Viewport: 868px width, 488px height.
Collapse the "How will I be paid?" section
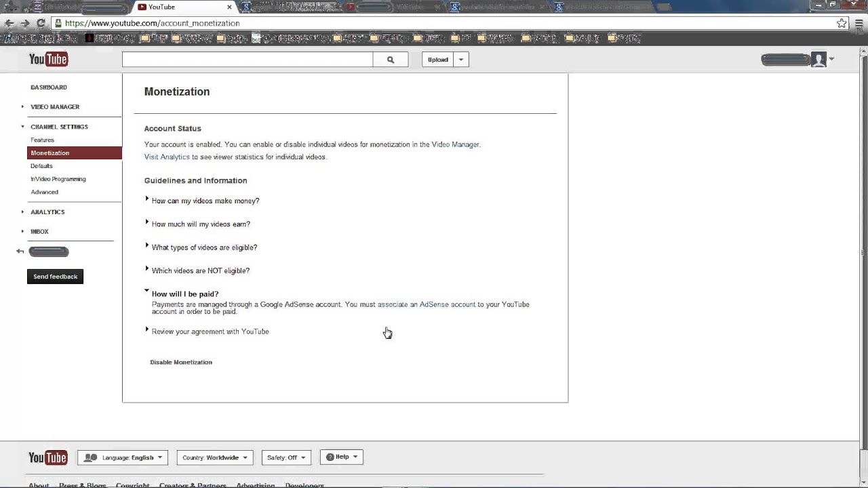[184, 294]
